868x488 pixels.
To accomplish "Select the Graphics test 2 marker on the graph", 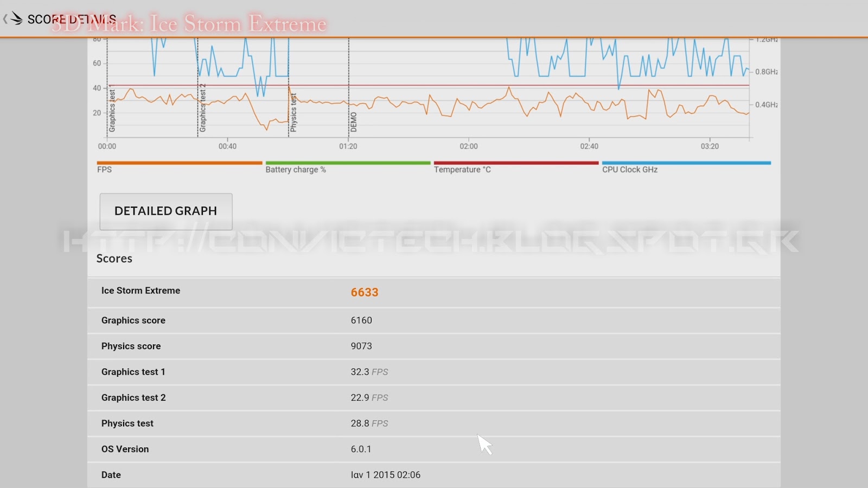I will [x=203, y=108].
